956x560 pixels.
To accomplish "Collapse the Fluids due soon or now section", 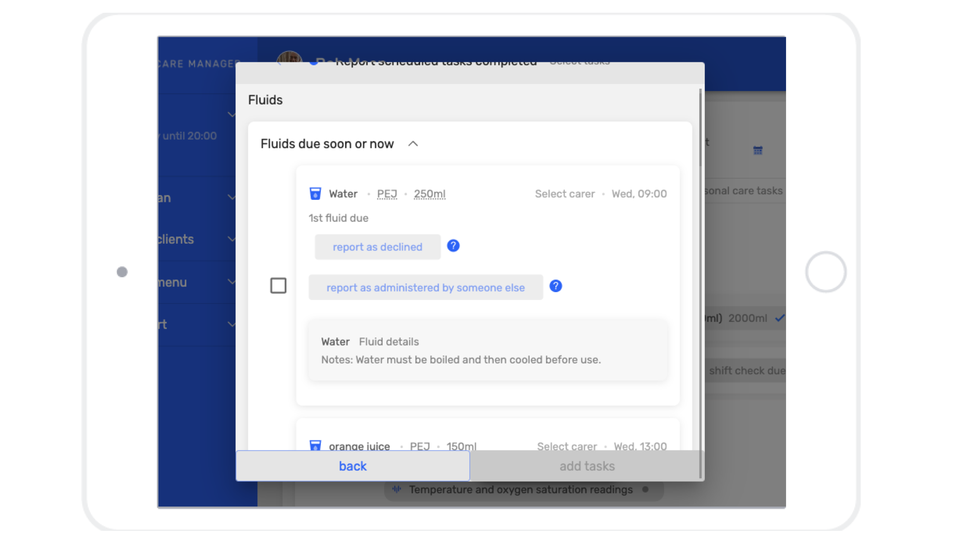I will [x=413, y=144].
